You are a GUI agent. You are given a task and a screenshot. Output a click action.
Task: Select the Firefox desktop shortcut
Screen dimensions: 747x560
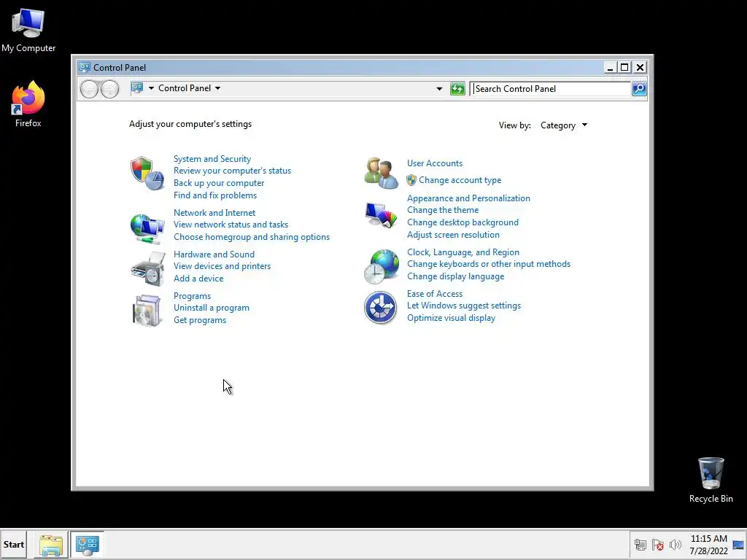click(28, 104)
